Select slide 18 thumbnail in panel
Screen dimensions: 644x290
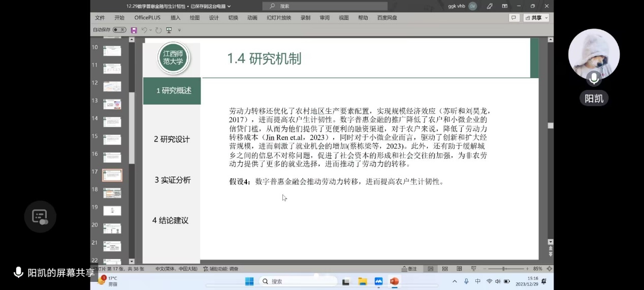click(x=112, y=192)
